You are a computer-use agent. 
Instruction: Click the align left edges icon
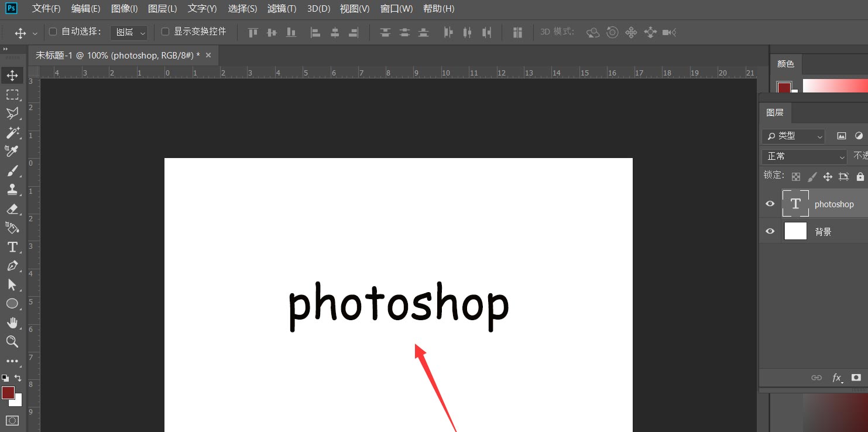coord(315,33)
